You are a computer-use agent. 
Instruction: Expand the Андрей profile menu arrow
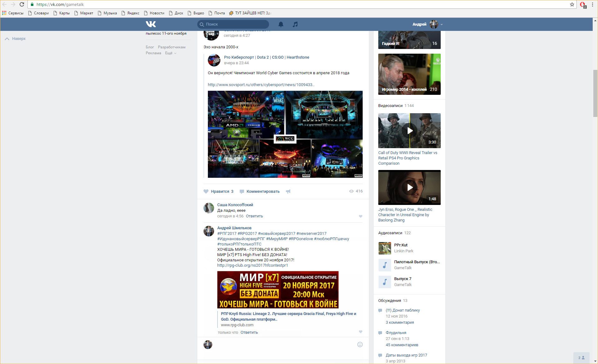(x=442, y=24)
